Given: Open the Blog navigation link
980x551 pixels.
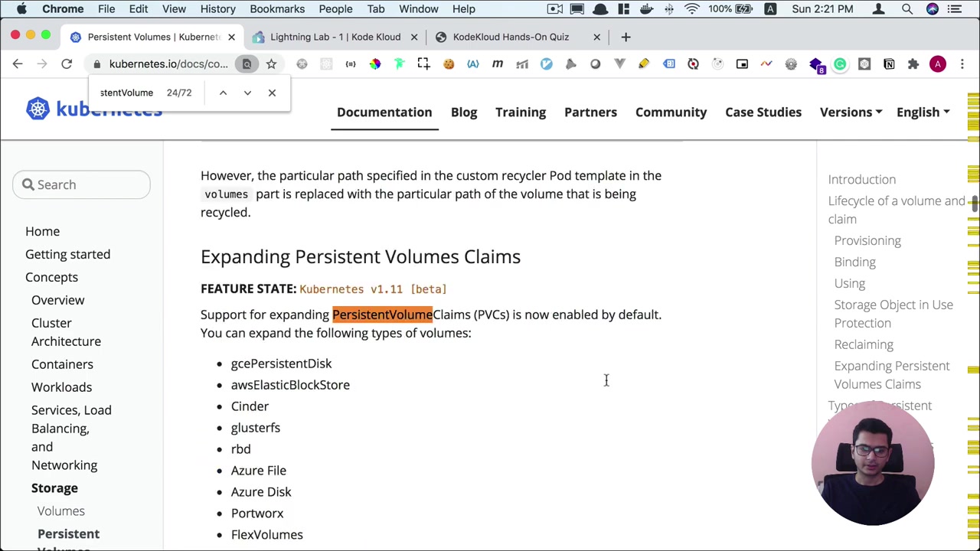Looking at the screenshot, I should [464, 112].
